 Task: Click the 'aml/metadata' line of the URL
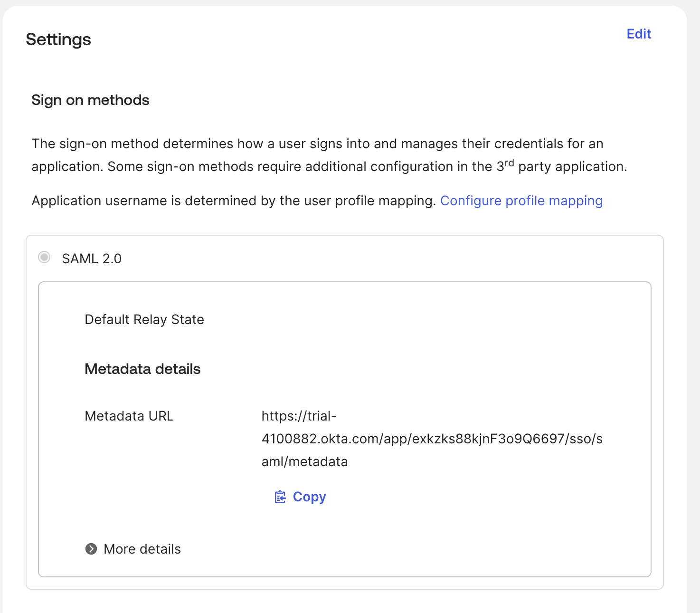pos(304,461)
